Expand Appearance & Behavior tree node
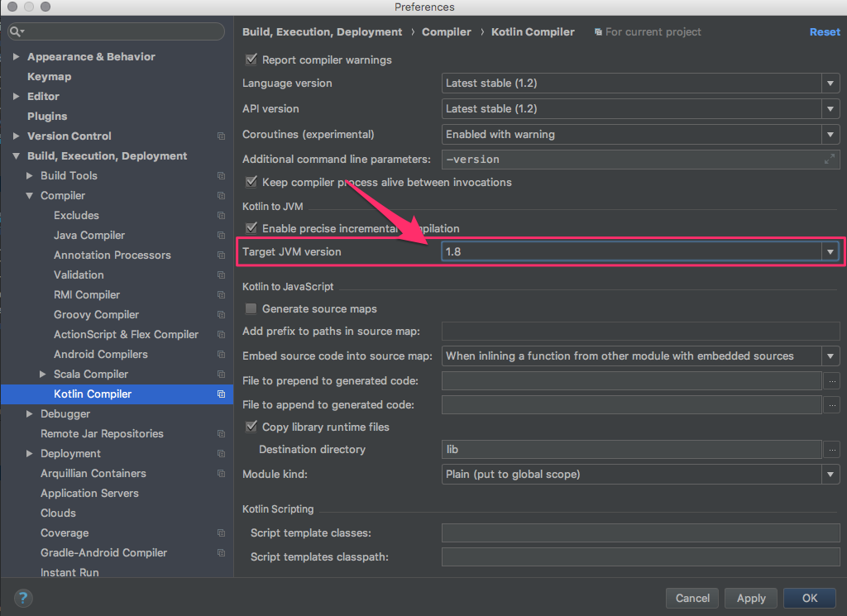The height and width of the screenshot is (616, 847). [17, 57]
